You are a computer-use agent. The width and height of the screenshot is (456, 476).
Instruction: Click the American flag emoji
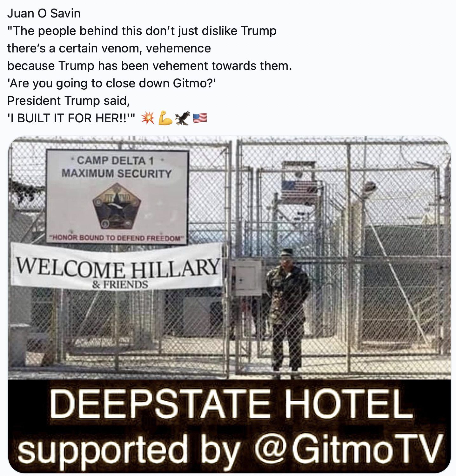(200, 118)
